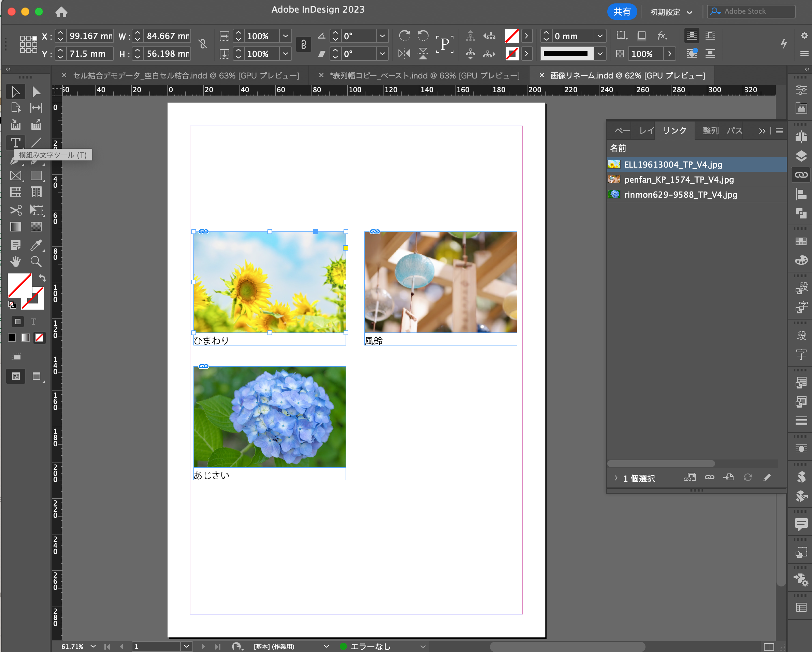Toggle constrain proportions for scaling

pyautogui.click(x=304, y=44)
